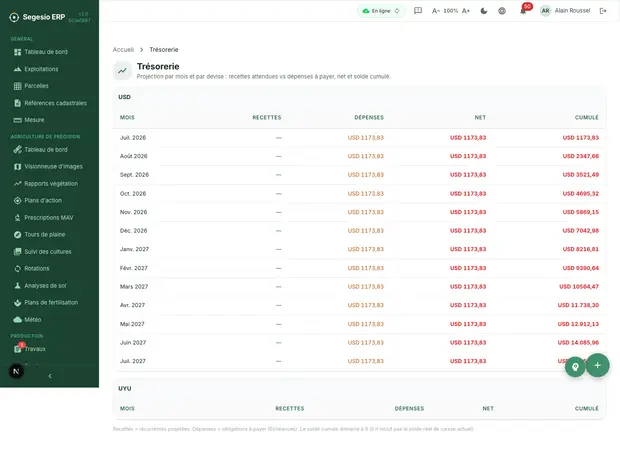Collapse the sidebar with the chevron
The height and width of the screenshot is (457, 620).
coord(50,376)
